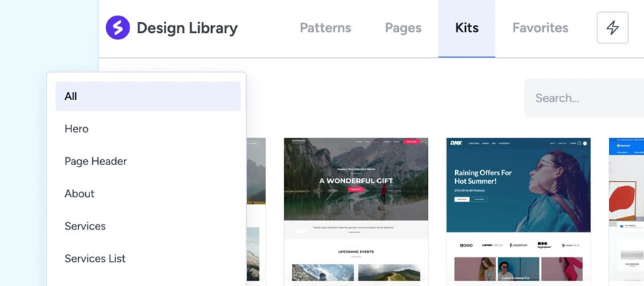The width and height of the screenshot is (644, 286).
Task: Click the purple Design Library logo icon
Action: pyautogui.click(x=117, y=28)
